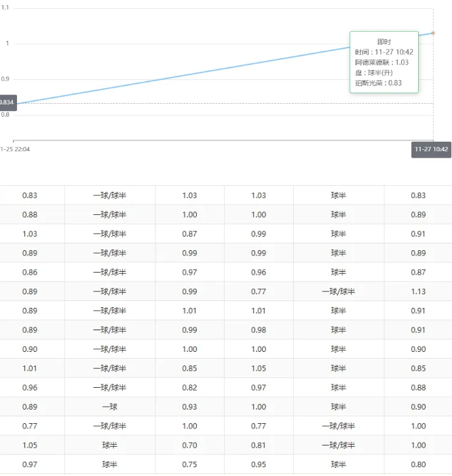Click the 0.80 value in the bottom row

coord(418,464)
